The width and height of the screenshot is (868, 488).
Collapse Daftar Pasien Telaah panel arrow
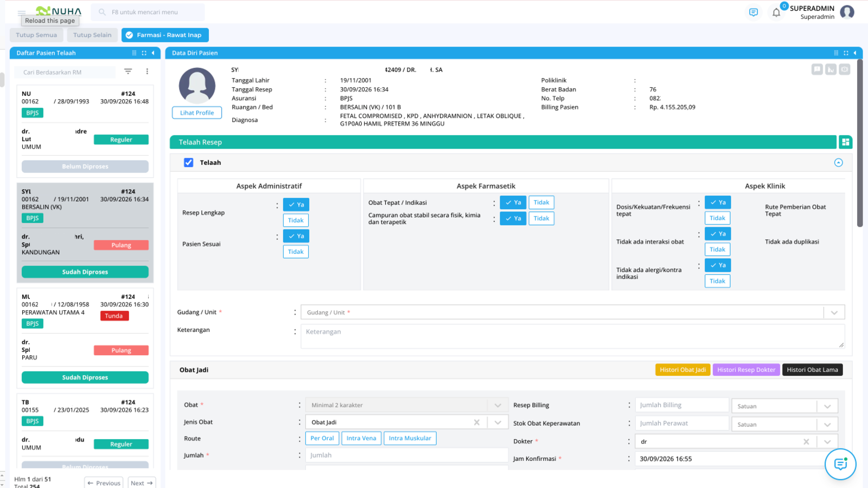click(153, 53)
